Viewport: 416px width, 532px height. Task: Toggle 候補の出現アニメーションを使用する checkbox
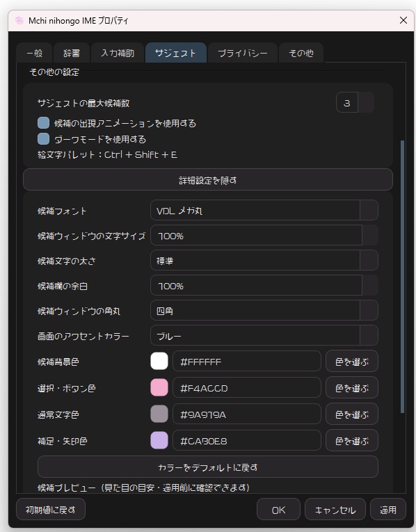[43, 123]
